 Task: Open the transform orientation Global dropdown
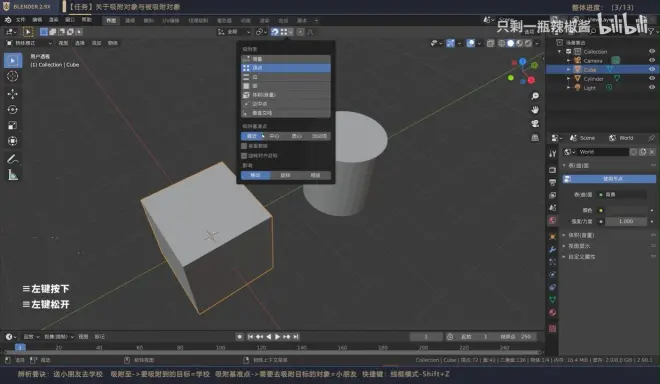[x=234, y=32]
